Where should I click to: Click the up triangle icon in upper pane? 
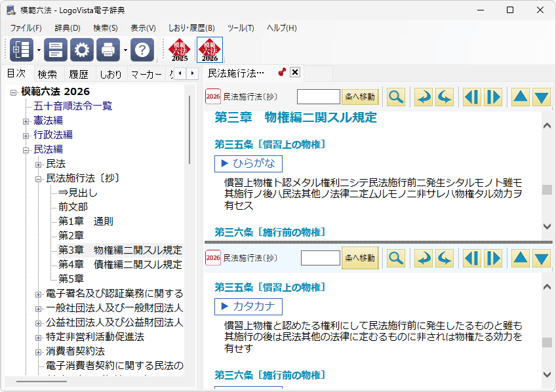pos(520,97)
